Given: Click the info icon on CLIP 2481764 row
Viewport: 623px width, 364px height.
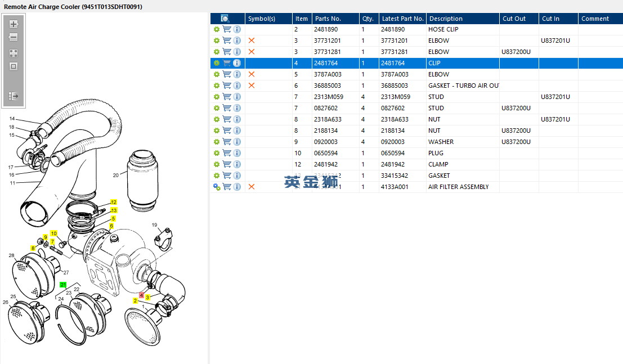Looking at the screenshot, I should pos(237,63).
